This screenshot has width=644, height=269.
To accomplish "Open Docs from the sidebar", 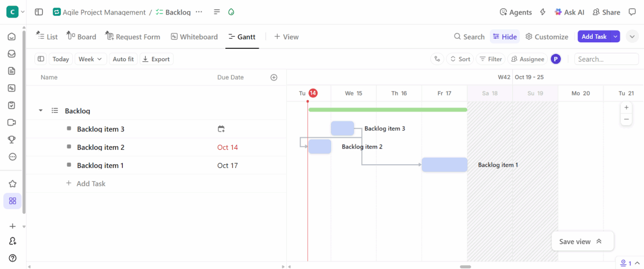I will point(11,70).
